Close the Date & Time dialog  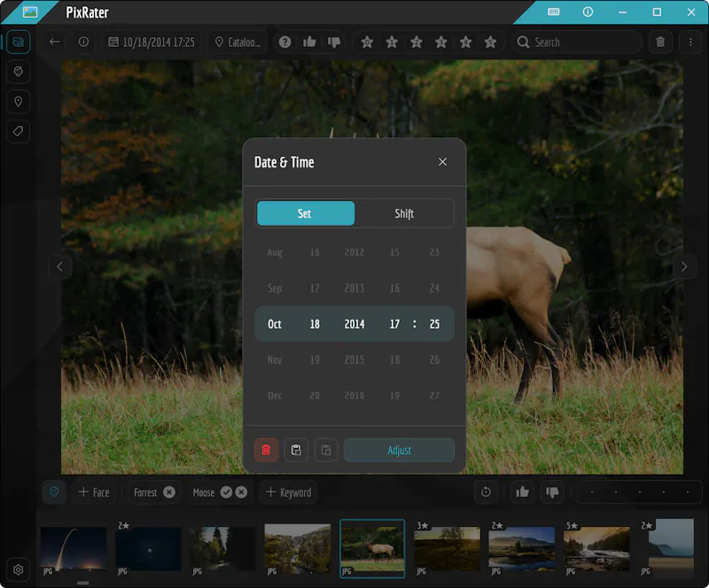tap(442, 162)
